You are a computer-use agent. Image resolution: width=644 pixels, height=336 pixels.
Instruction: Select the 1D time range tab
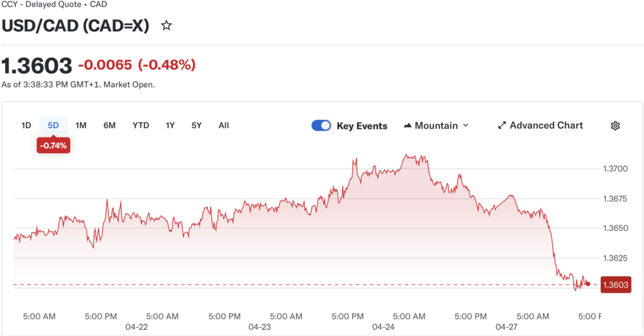click(x=26, y=125)
